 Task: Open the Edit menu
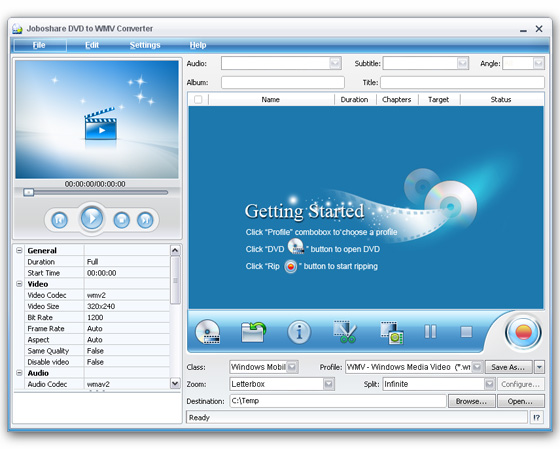pyautogui.click(x=92, y=45)
